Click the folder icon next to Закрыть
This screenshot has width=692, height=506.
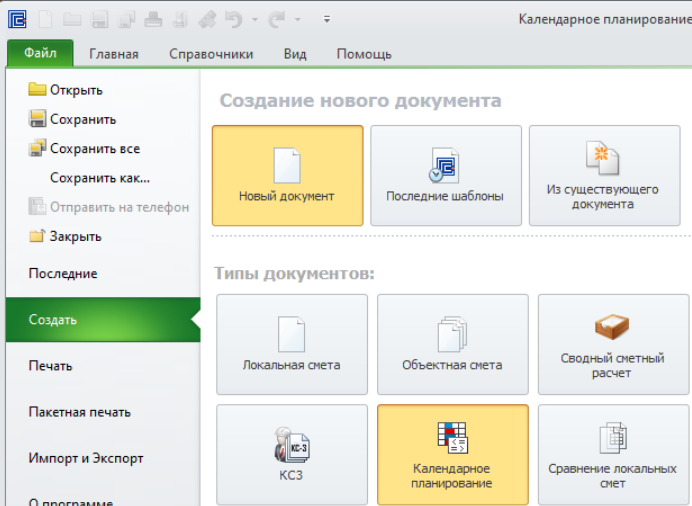tap(37, 236)
